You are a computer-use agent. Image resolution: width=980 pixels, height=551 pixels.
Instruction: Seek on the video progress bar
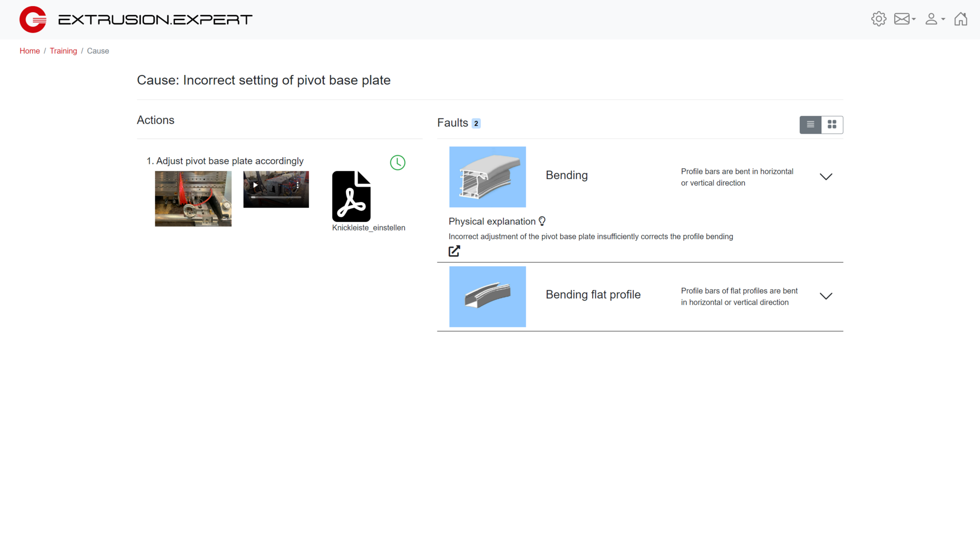(x=276, y=197)
